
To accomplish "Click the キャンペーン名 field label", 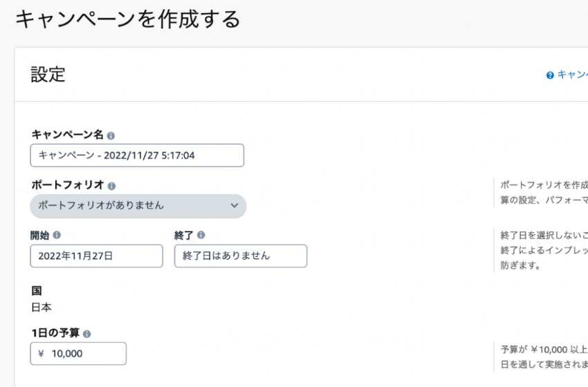I will [x=68, y=135].
